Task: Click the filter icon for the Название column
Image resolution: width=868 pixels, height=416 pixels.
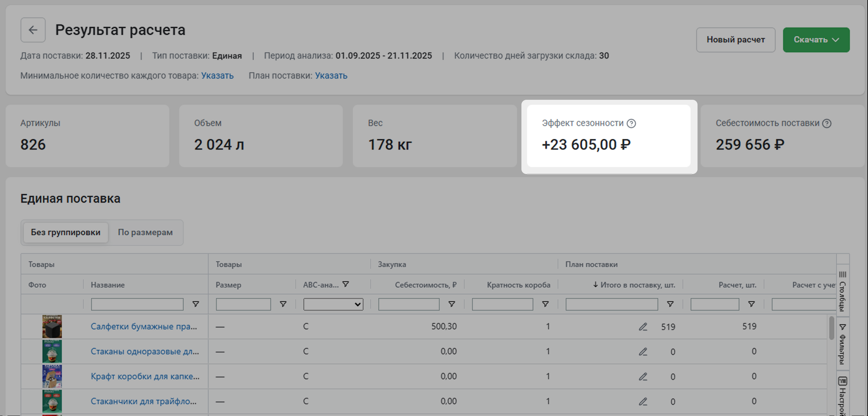Action: [195, 304]
